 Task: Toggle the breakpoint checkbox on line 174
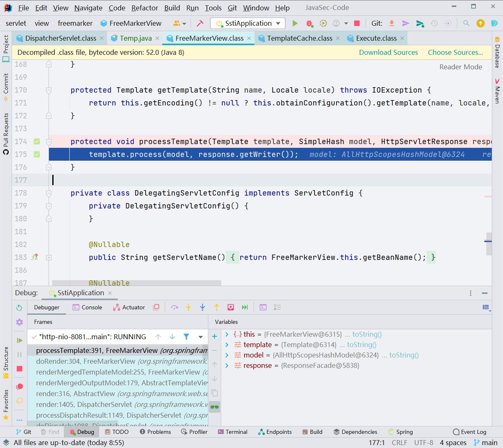(37, 141)
